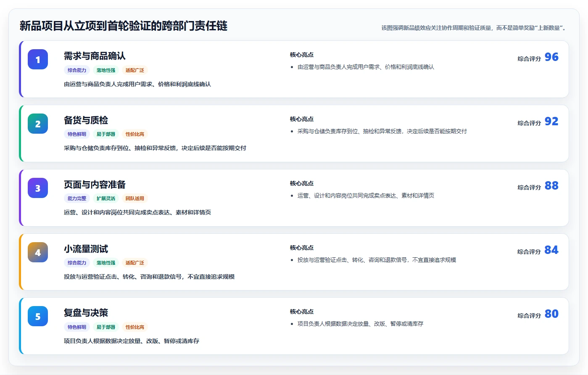588x375 pixels.
Task: Click 核心亮点 label in 备货与质检 card
Action: point(302,119)
